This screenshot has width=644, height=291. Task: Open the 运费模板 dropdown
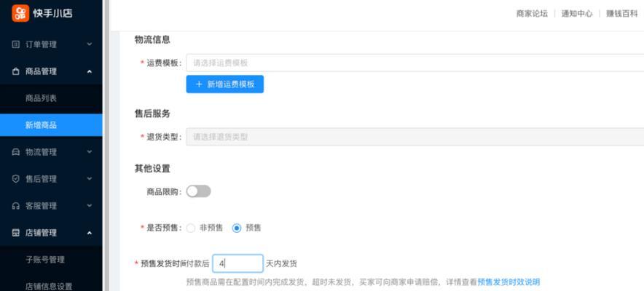click(415, 63)
